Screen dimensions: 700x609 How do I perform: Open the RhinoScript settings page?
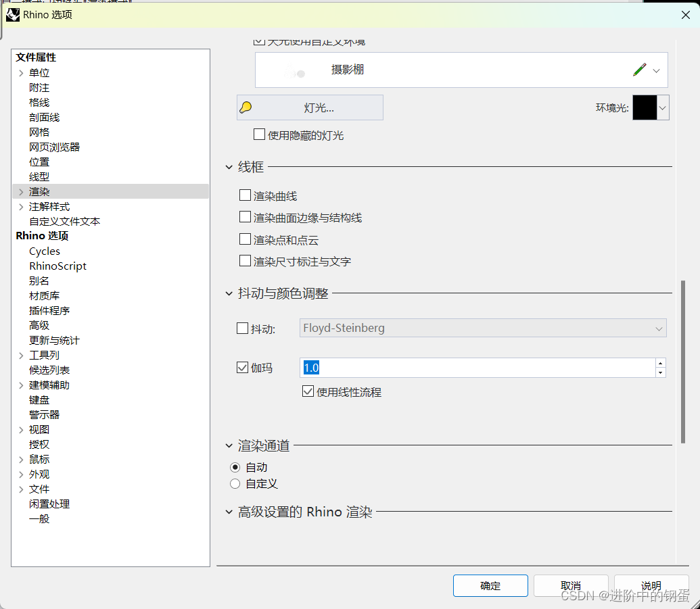(57, 266)
